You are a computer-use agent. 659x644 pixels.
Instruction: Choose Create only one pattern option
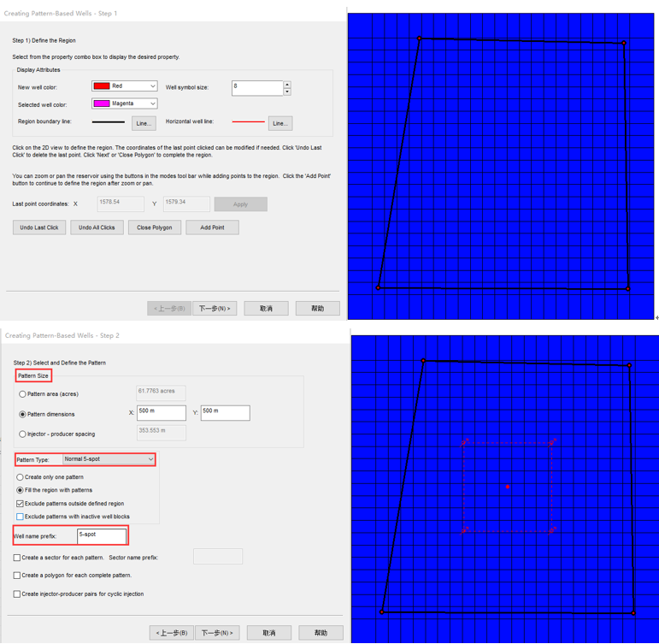pos(21,477)
